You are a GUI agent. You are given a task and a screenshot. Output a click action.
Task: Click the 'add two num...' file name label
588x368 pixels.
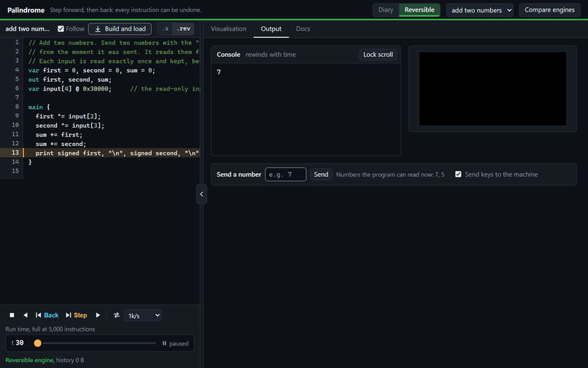coord(28,29)
